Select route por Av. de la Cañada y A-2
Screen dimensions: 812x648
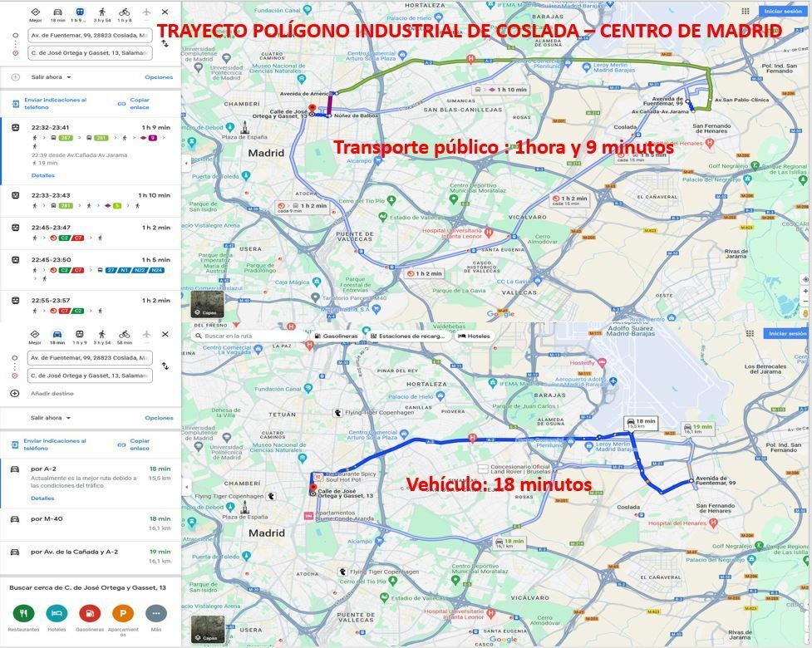tap(91, 557)
